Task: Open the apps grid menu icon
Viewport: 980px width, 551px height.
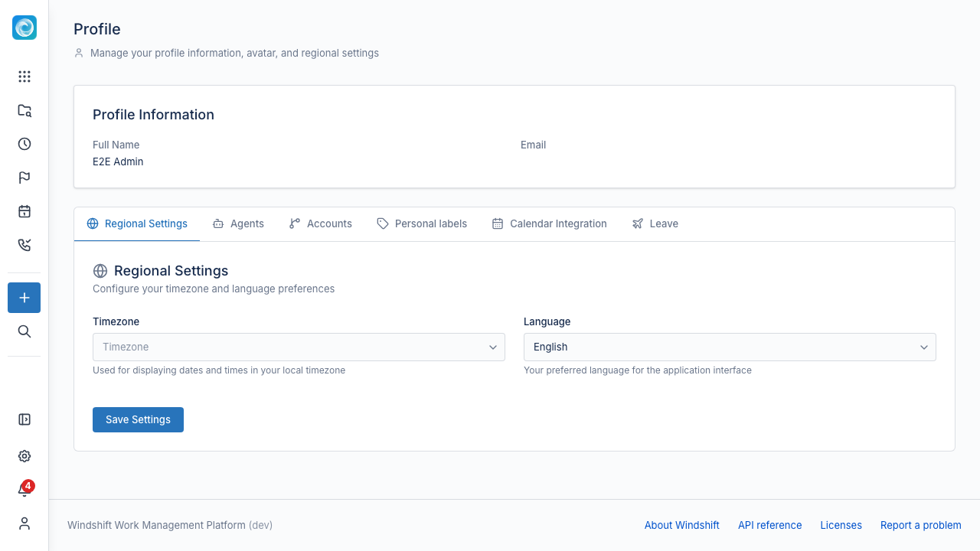Action: tap(24, 77)
